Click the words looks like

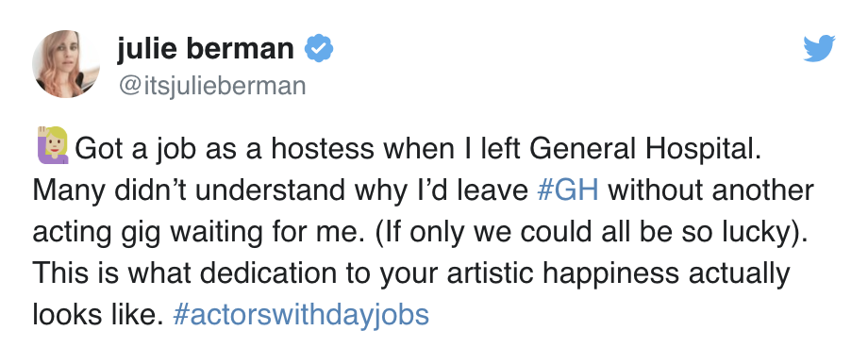pos(97,314)
